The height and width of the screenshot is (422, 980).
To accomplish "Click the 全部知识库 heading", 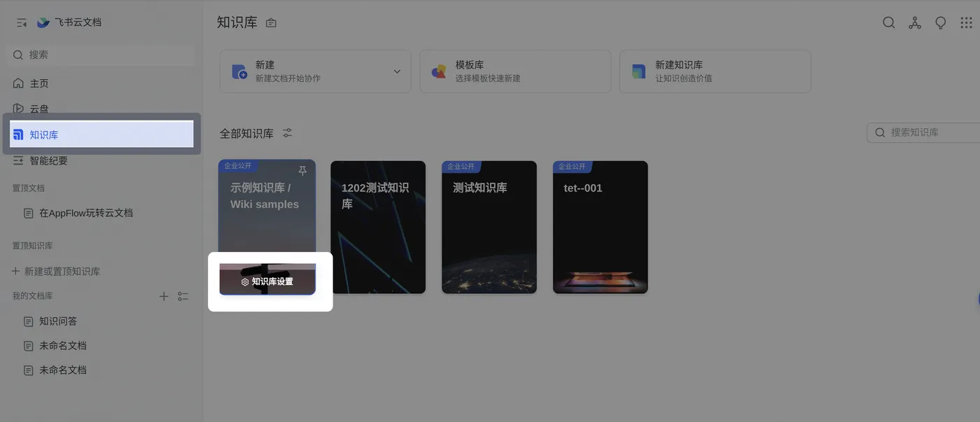I will coord(246,133).
